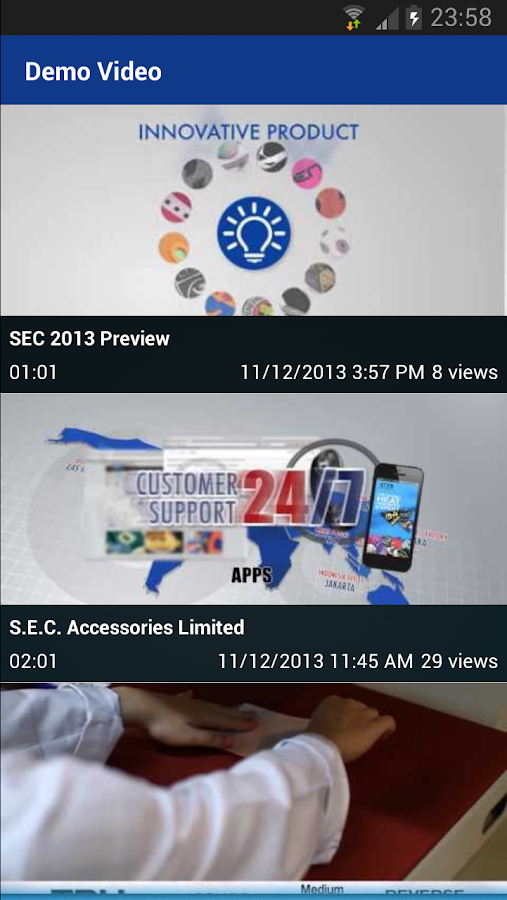Screen dimensions: 507x900
Task: Tap the Demo Video header title
Action: [93, 72]
